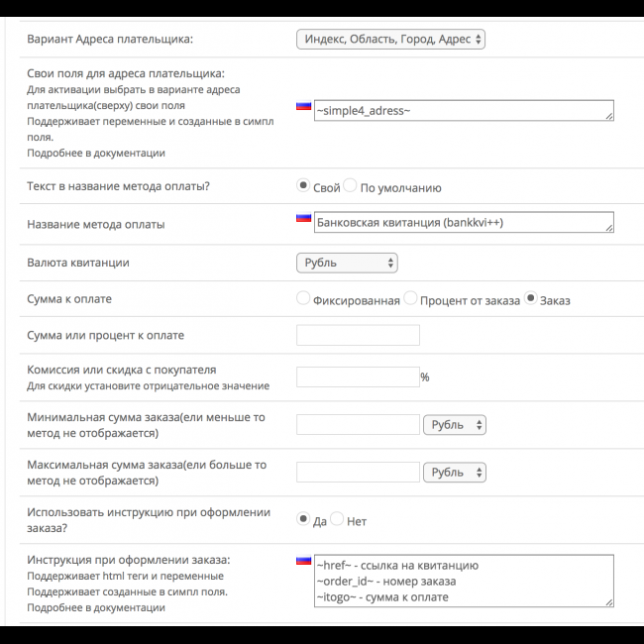This screenshot has width=644, height=644.
Task: Click Russian flag beside payer address field
Action: coord(303,105)
